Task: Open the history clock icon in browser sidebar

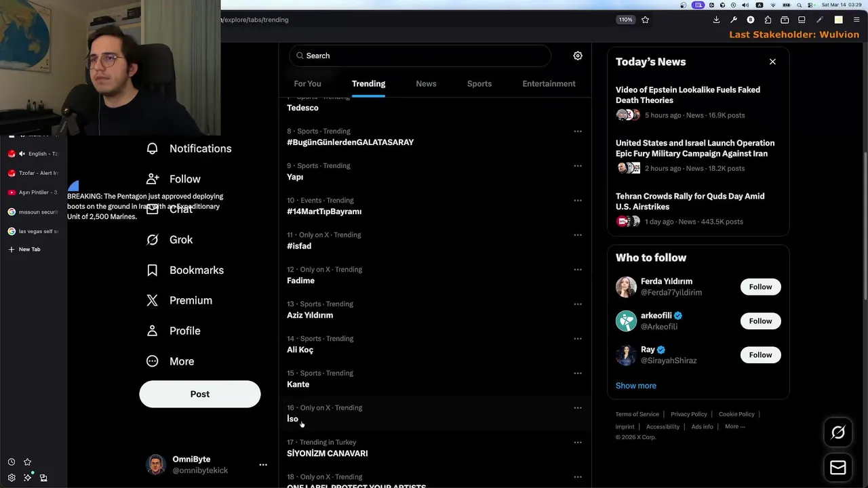Action: pos(12,462)
